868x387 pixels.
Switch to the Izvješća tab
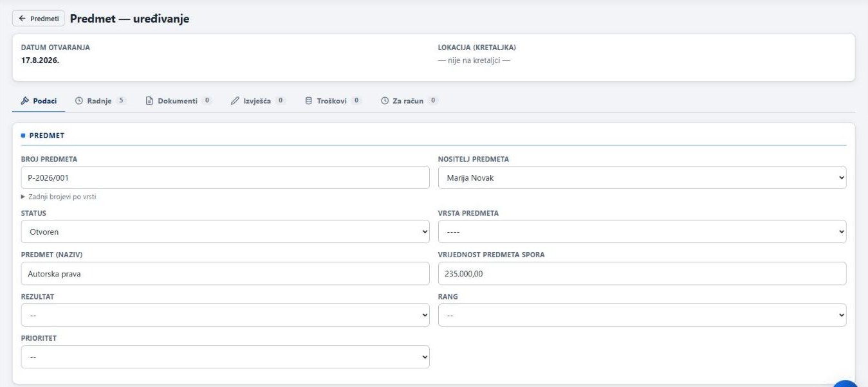tap(258, 100)
